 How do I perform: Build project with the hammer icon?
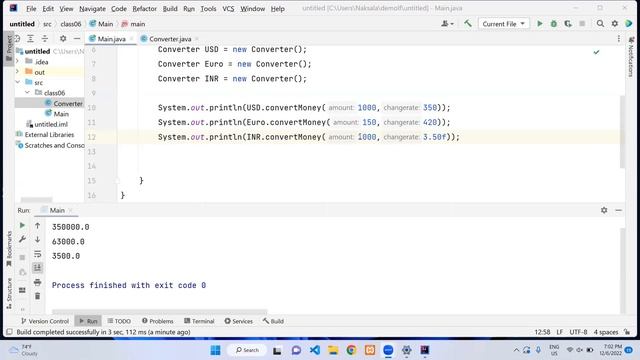(x=468, y=24)
